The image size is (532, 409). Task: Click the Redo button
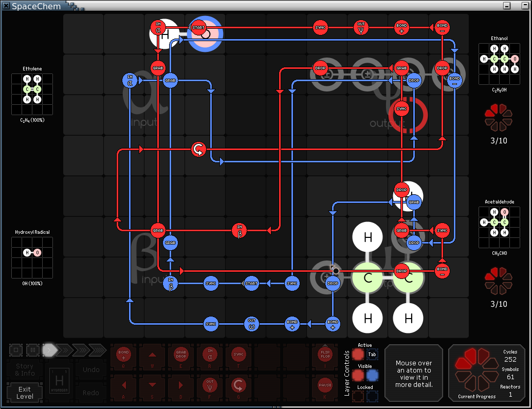click(91, 393)
